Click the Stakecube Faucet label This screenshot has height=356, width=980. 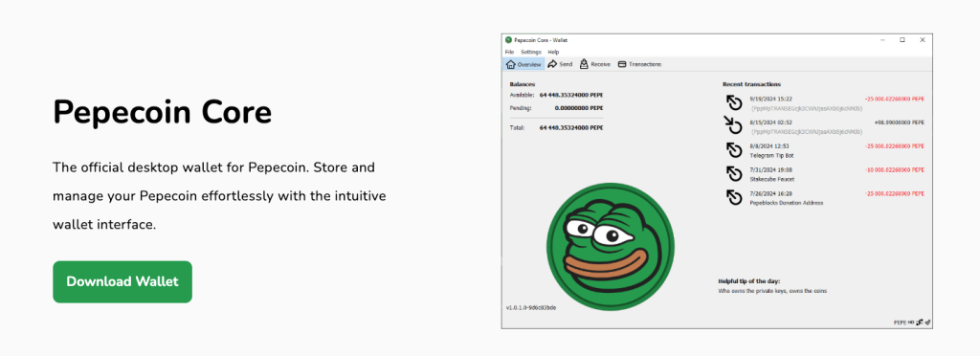(772, 179)
